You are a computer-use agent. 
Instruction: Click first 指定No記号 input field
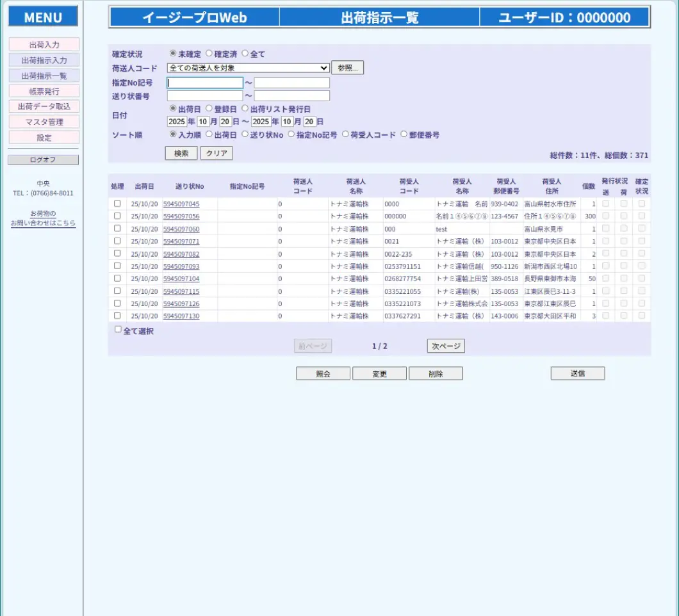205,83
